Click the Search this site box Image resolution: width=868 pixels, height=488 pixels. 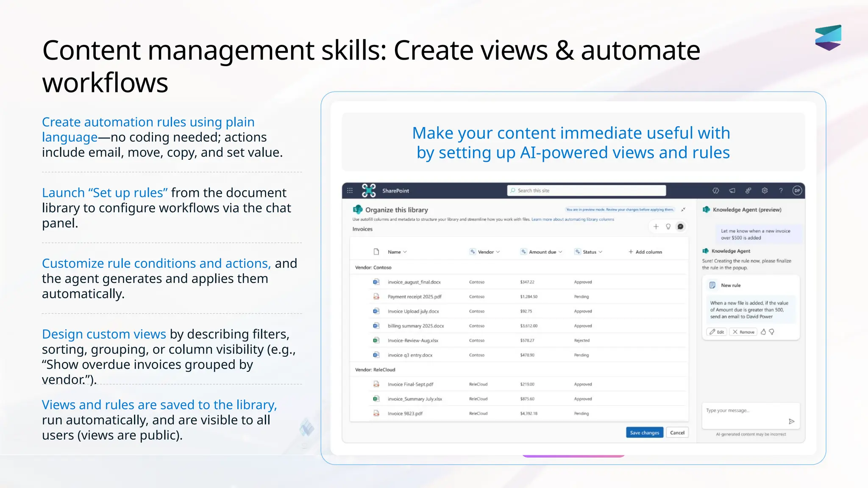click(x=587, y=191)
